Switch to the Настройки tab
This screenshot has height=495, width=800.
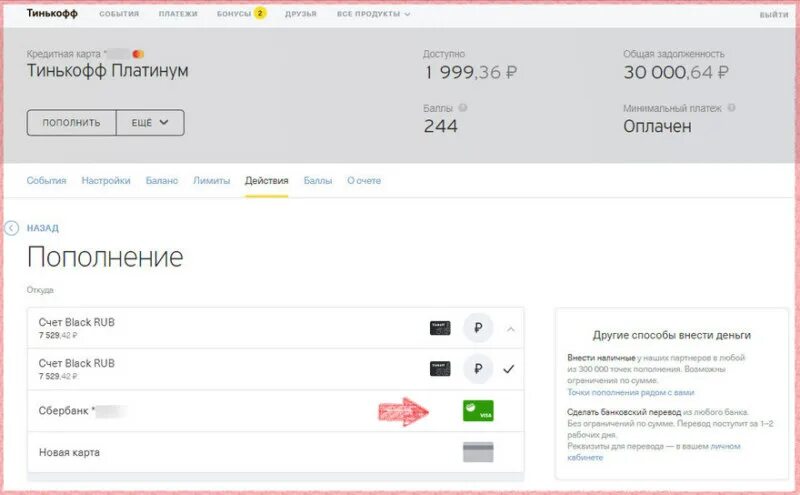pyautogui.click(x=106, y=181)
